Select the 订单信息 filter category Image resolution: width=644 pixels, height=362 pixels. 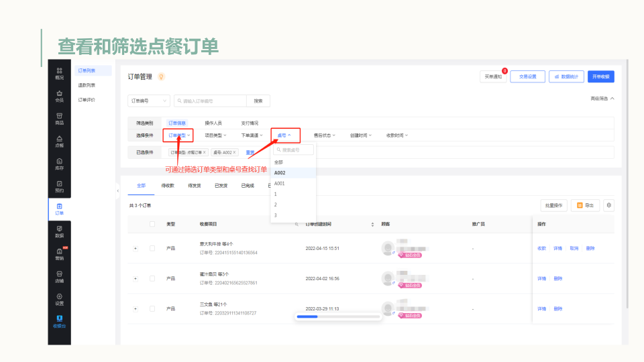pos(177,123)
